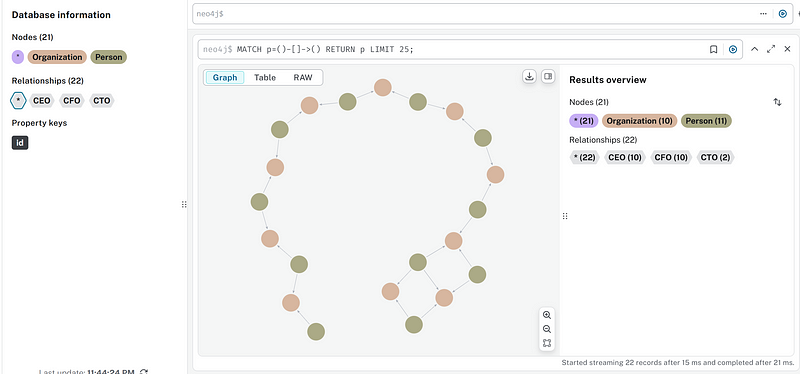The height and width of the screenshot is (374, 800).
Task: Click the Organization (10) badge
Action: (x=640, y=121)
